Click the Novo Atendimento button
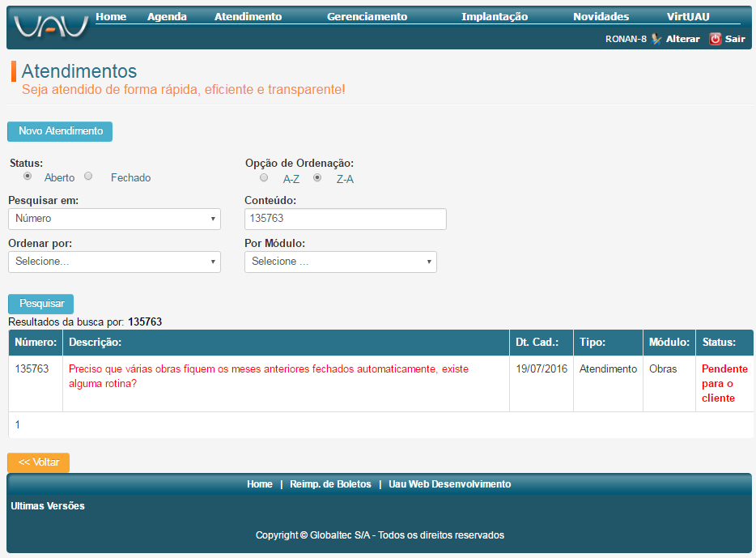The image size is (756, 558). click(x=60, y=131)
